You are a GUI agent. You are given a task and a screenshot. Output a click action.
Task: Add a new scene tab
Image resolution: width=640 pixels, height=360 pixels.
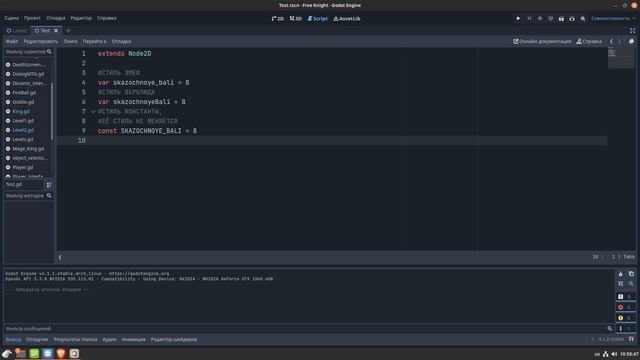(x=68, y=31)
